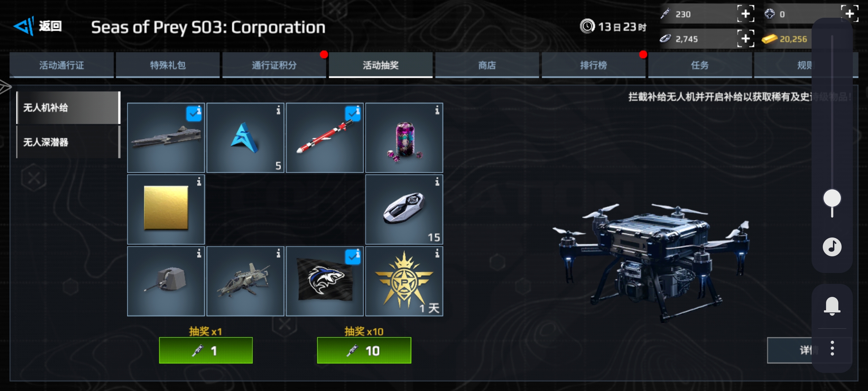The image size is (868, 391).
Task: Toggle checkmark on the red missile reward
Action: [353, 114]
